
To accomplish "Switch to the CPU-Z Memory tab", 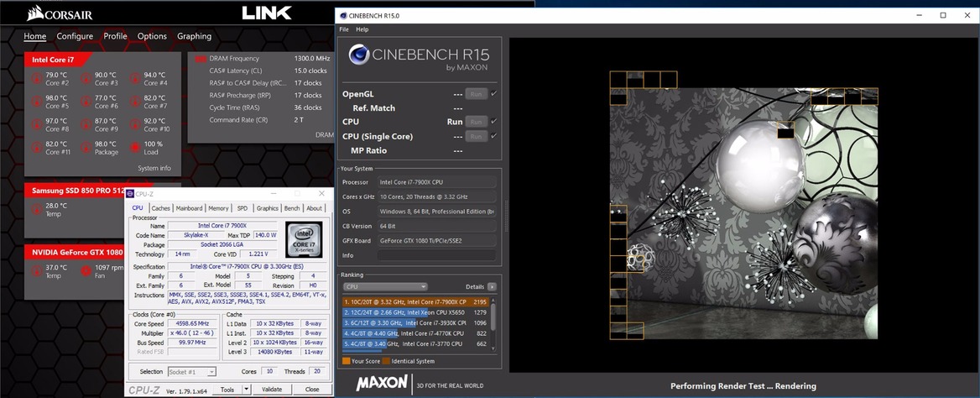I will coord(218,208).
